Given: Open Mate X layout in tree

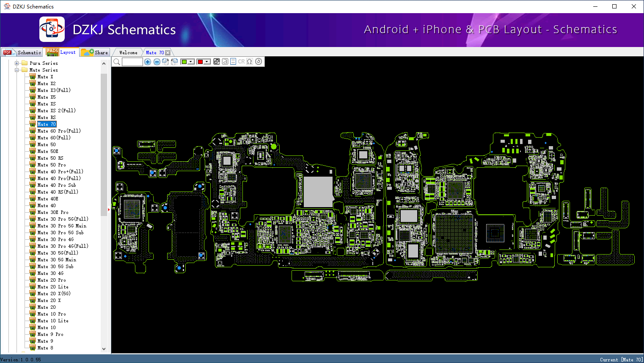Looking at the screenshot, I should click(x=45, y=77).
